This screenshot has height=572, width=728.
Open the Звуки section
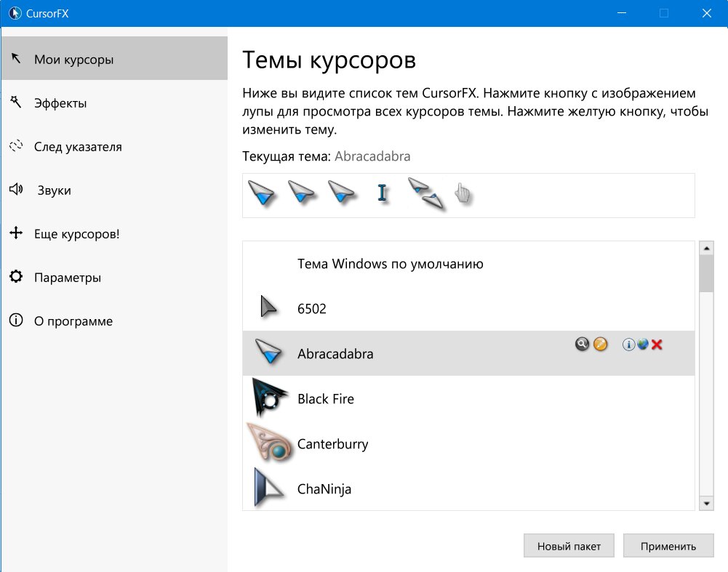[x=114, y=190]
